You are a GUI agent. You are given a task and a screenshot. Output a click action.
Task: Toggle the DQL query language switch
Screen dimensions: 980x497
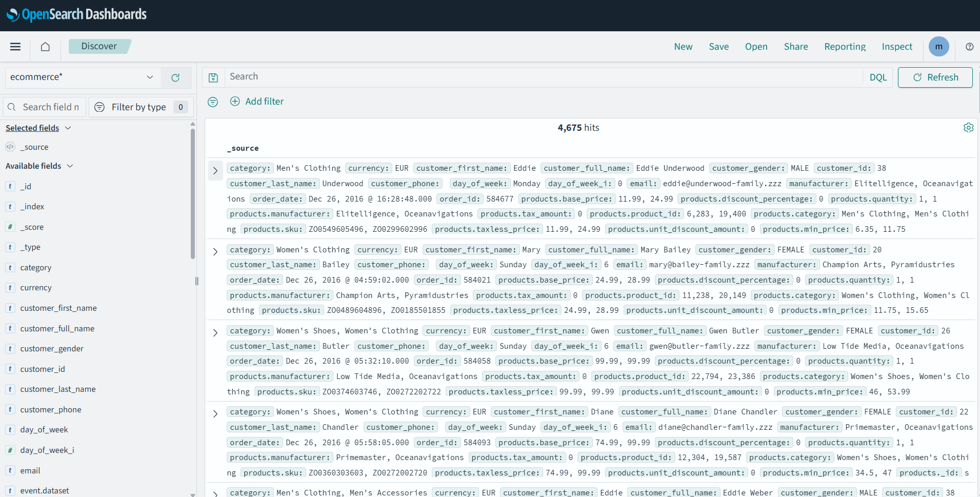click(878, 77)
